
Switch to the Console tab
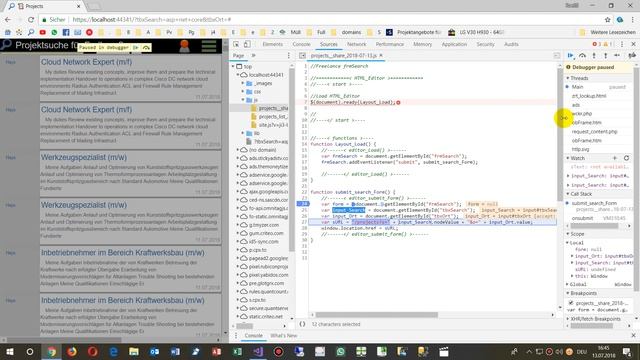[301, 44]
